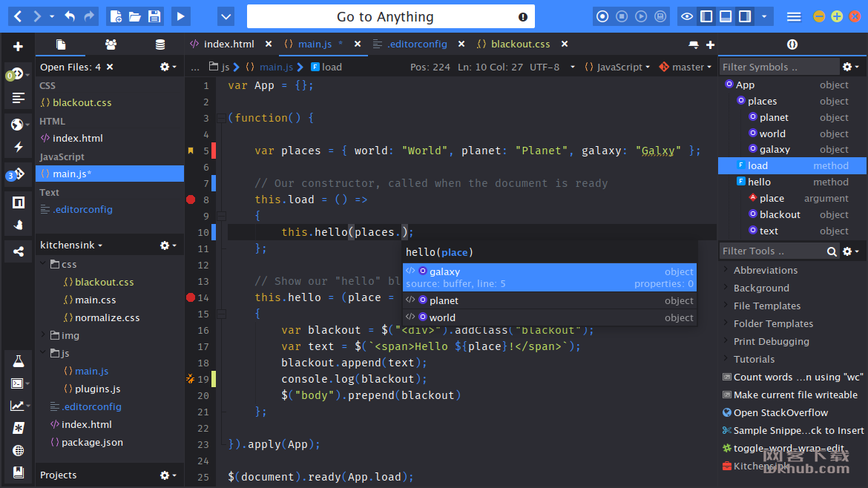Screen dimensions: 868x488
Task: Click the flask unit-test icon in the sidebar
Action: 19,360
